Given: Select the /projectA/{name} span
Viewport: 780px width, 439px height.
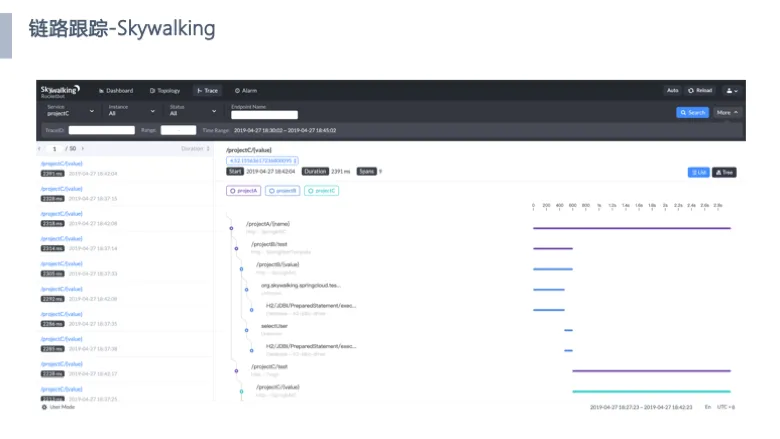Looking at the screenshot, I should 268,224.
